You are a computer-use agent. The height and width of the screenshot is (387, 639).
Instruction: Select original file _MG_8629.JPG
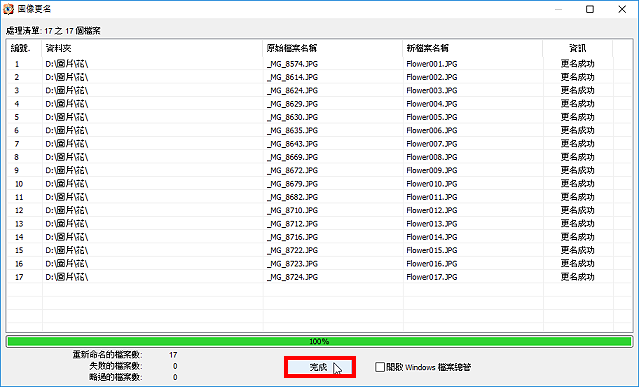click(x=292, y=104)
